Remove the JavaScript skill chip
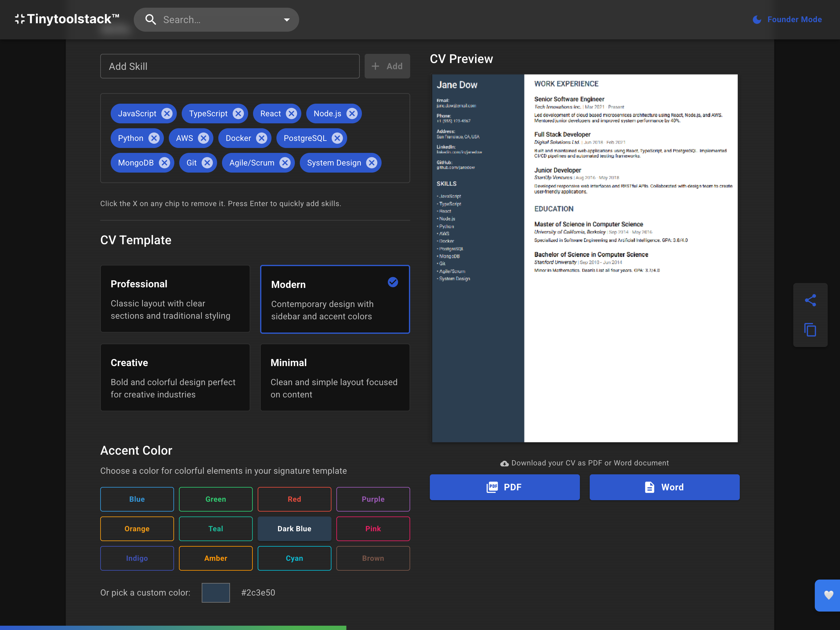This screenshot has width=840, height=630. click(167, 114)
